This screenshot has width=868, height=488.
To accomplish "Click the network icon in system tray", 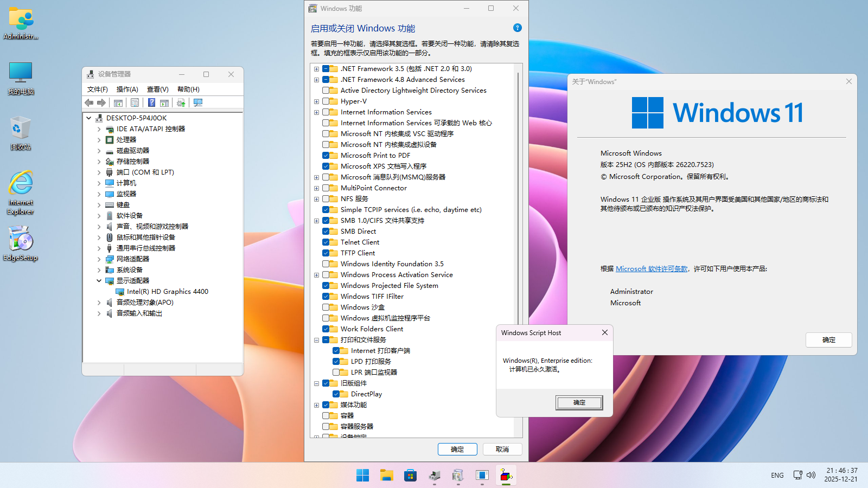I will coord(797,475).
